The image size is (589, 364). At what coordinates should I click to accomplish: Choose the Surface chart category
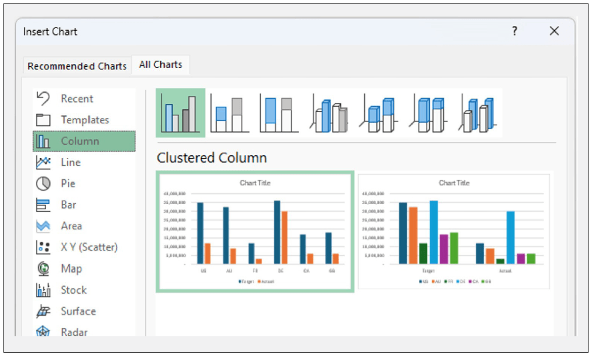pyautogui.click(x=77, y=311)
